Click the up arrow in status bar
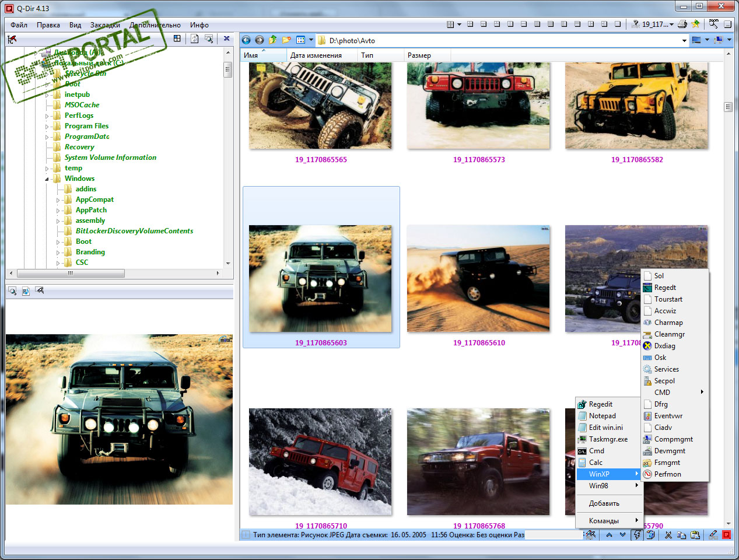Viewport: 739px width, 560px height. pos(609,535)
